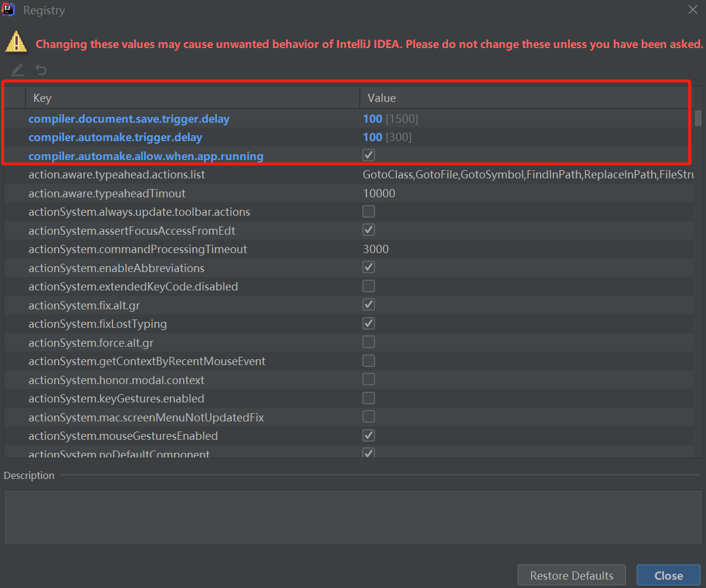Click the edit pencil icon in toolbar

pyautogui.click(x=17, y=70)
